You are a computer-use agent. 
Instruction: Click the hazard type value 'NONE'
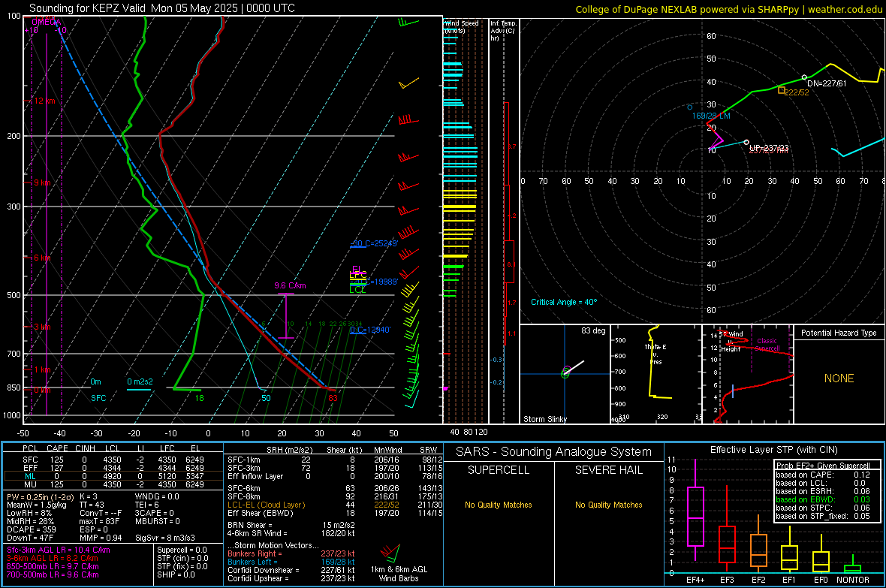click(x=839, y=378)
